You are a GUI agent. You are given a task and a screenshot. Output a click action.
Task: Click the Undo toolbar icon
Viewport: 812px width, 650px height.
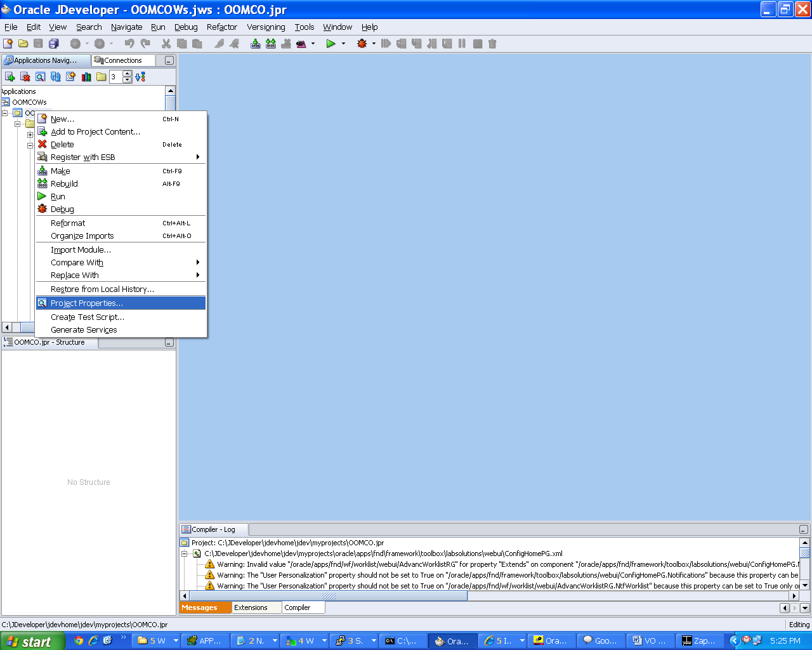(x=129, y=44)
